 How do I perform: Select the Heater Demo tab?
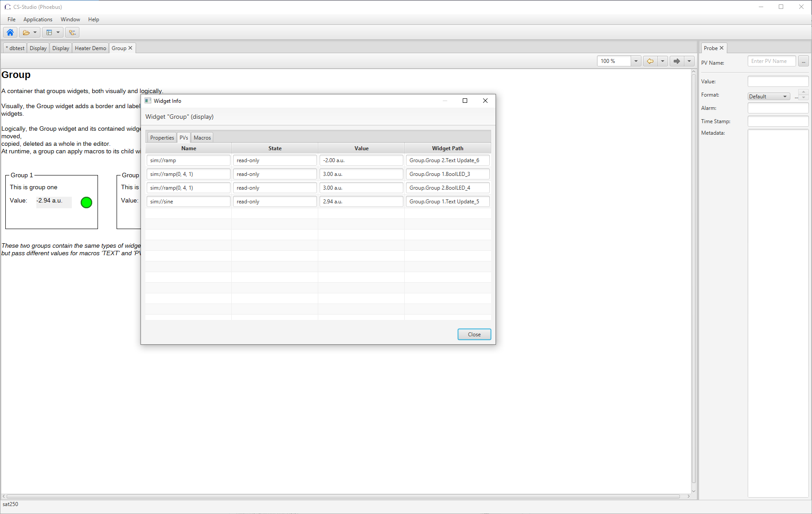[90, 48]
